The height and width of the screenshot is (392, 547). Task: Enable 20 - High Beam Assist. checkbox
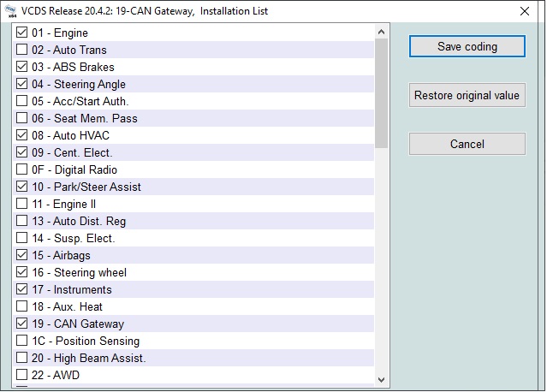tap(21, 358)
